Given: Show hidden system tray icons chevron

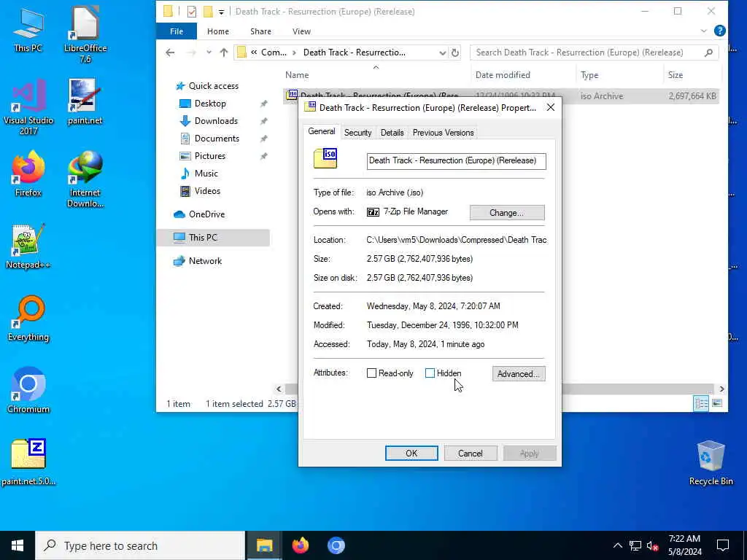Looking at the screenshot, I should [617, 545].
